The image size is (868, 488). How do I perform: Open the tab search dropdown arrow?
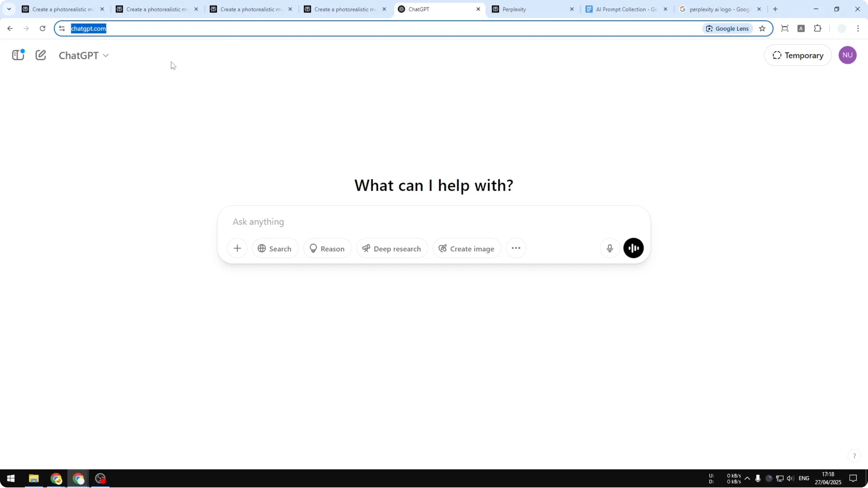pos(9,9)
